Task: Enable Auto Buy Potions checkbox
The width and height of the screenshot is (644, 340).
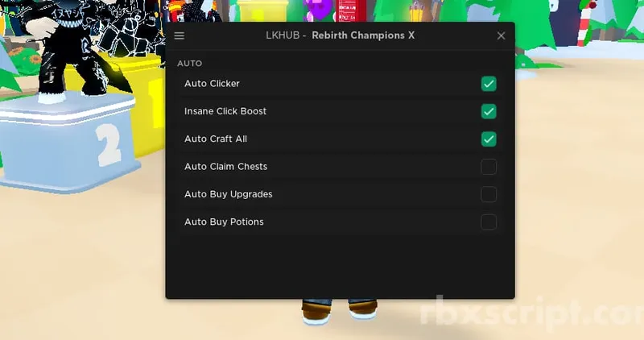Action: [x=489, y=222]
